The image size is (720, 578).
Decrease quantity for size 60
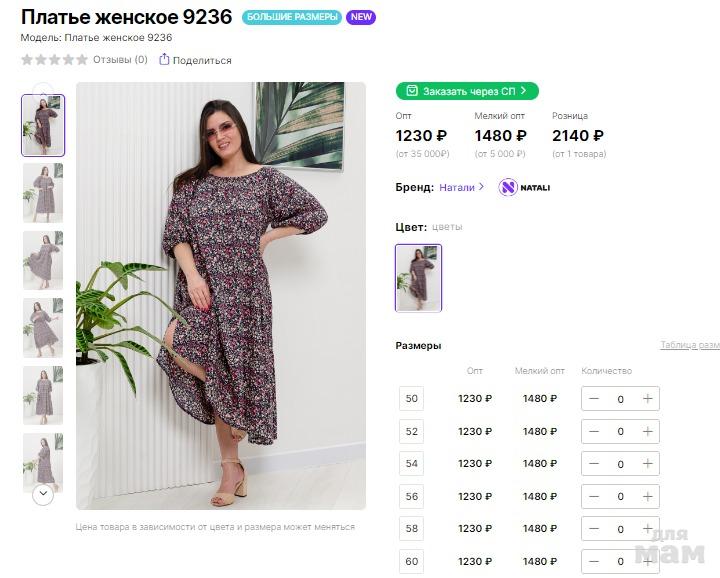[594, 561]
